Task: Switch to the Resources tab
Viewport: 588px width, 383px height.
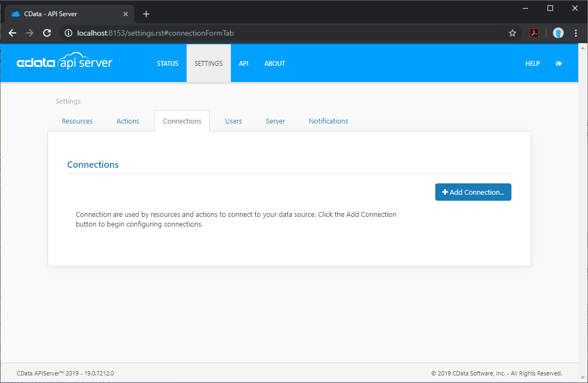Action: [x=77, y=121]
